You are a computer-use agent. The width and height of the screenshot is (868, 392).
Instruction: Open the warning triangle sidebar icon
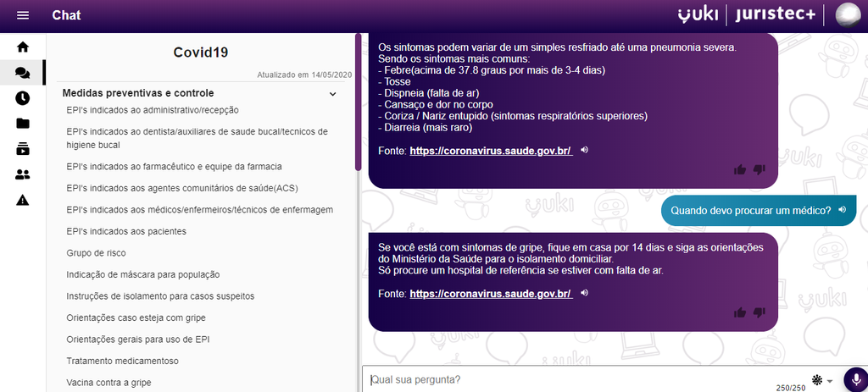click(x=23, y=200)
